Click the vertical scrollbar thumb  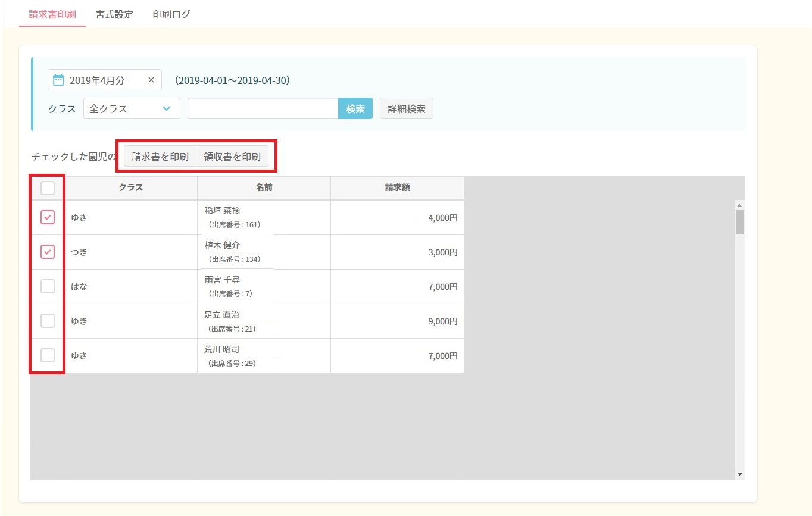pos(739,222)
